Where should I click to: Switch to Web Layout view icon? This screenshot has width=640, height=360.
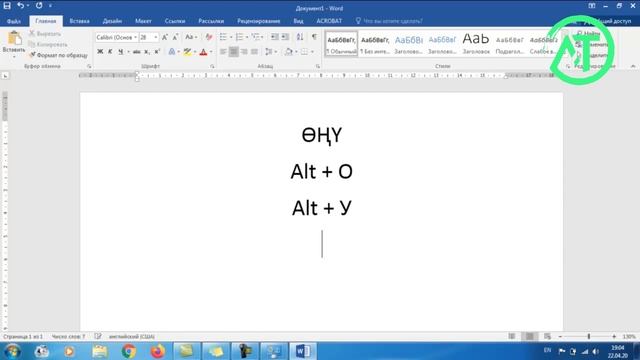coord(547,336)
